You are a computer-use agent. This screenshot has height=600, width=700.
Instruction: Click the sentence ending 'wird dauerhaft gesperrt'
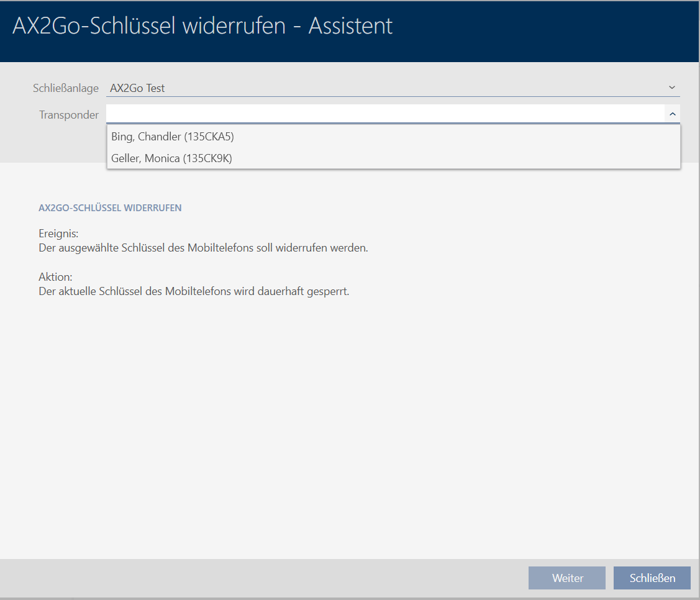(194, 291)
